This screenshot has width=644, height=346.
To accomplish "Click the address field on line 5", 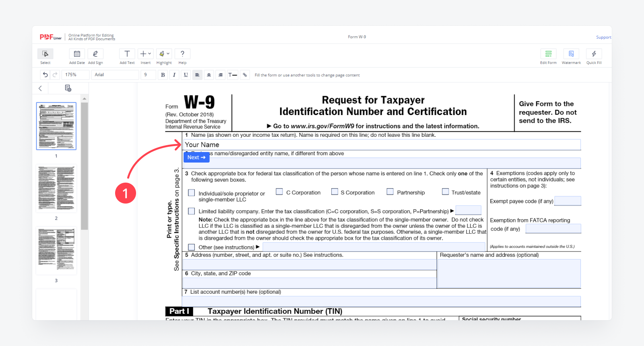I will [310, 265].
